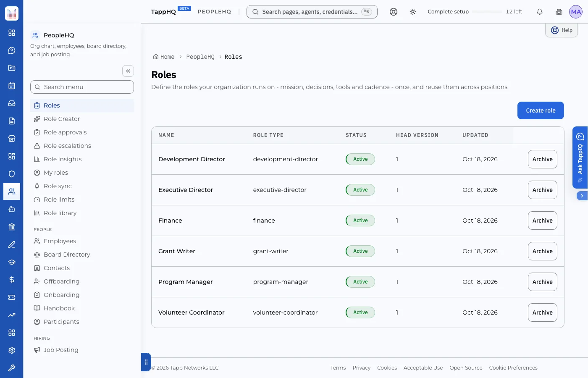The image size is (588, 378).
Task: Open the calendar icon in left rail
Action: tap(12, 86)
